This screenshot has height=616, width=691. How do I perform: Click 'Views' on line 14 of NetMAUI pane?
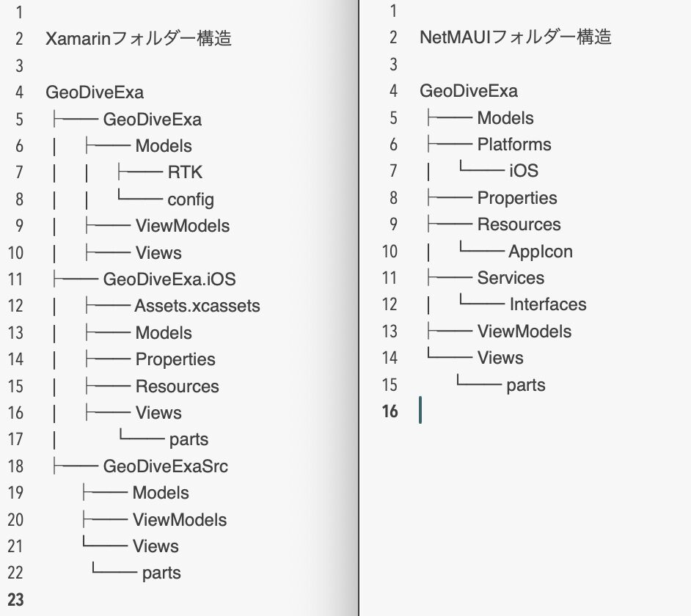tap(500, 358)
